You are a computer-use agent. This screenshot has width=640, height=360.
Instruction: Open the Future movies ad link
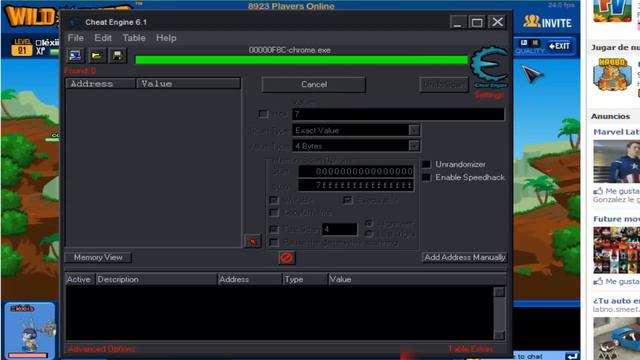(x=616, y=219)
